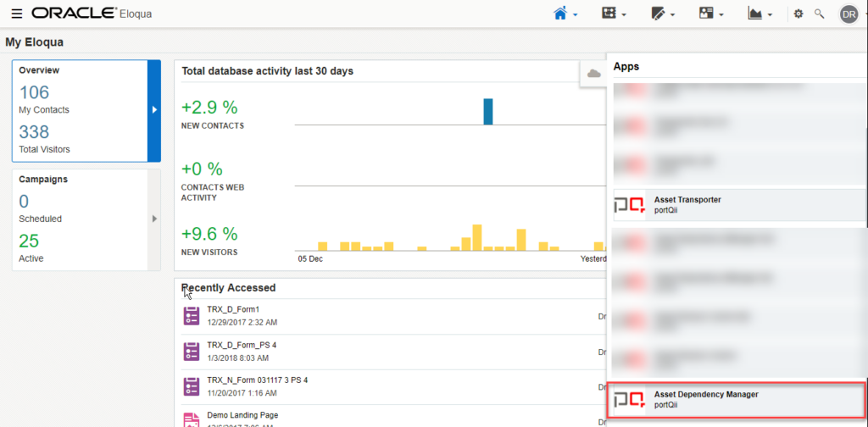Click the search magnifier icon

[819, 14]
